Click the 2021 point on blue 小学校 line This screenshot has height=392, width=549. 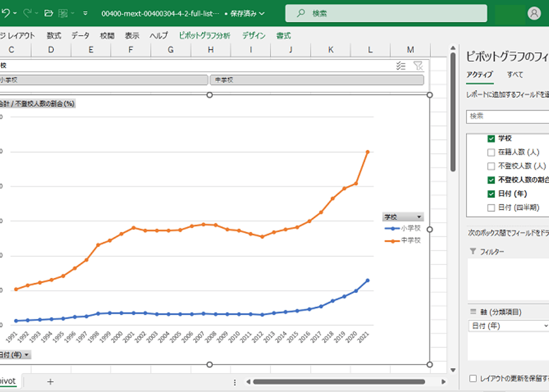click(368, 280)
